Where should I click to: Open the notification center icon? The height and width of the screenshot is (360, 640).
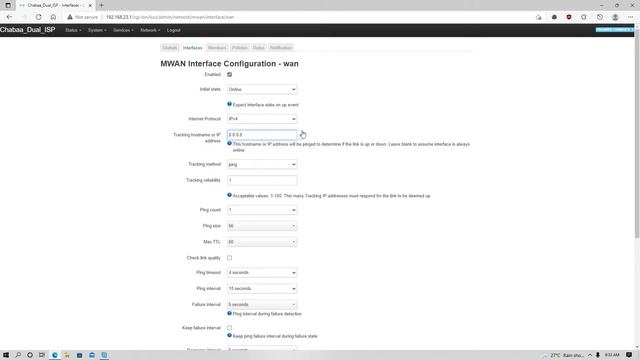629,355
